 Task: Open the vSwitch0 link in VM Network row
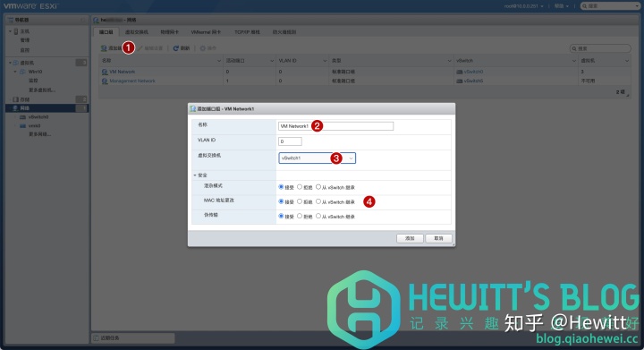point(473,72)
